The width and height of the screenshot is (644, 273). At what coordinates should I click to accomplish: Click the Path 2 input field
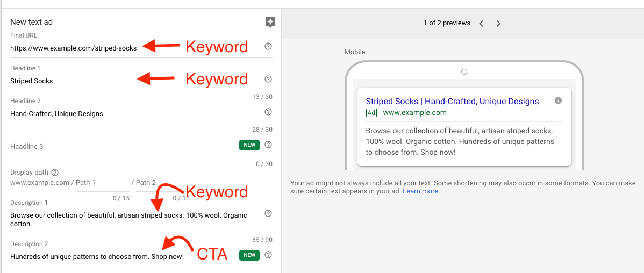pyautogui.click(x=161, y=183)
